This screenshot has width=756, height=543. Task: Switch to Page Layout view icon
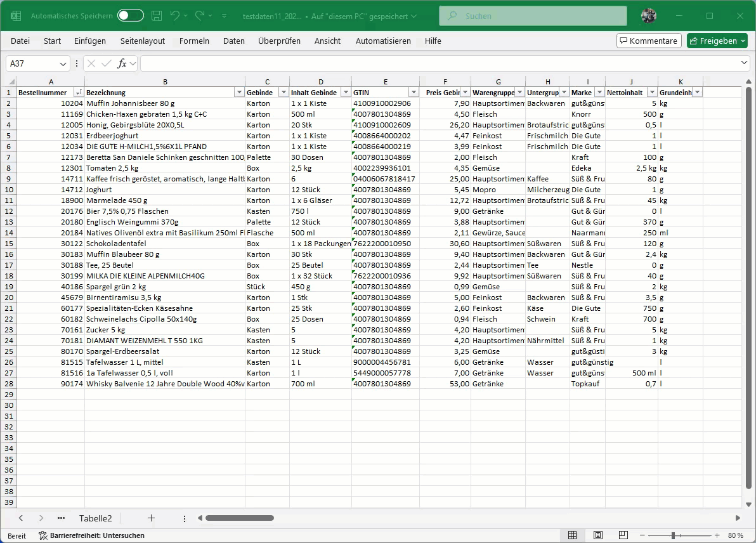pyautogui.click(x=598, y=535)
